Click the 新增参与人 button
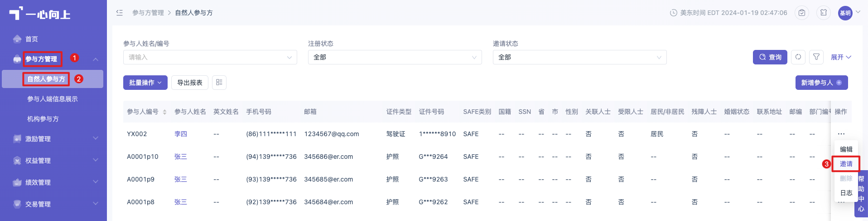 click(x=822, y=83)
